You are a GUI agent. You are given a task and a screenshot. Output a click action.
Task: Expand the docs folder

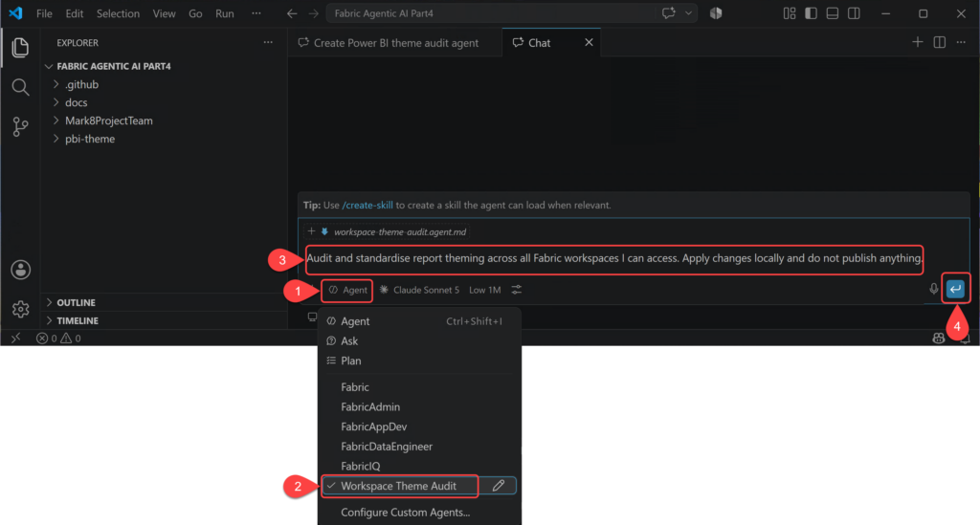click(x=76, y=102)
